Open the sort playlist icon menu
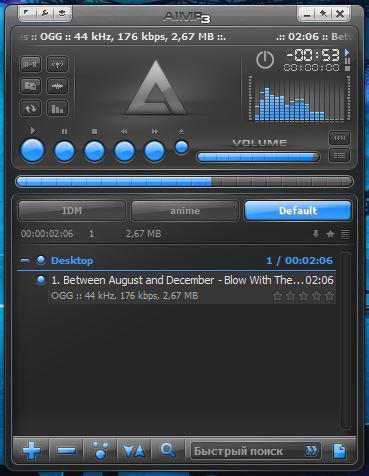 [x=134, y=451]
